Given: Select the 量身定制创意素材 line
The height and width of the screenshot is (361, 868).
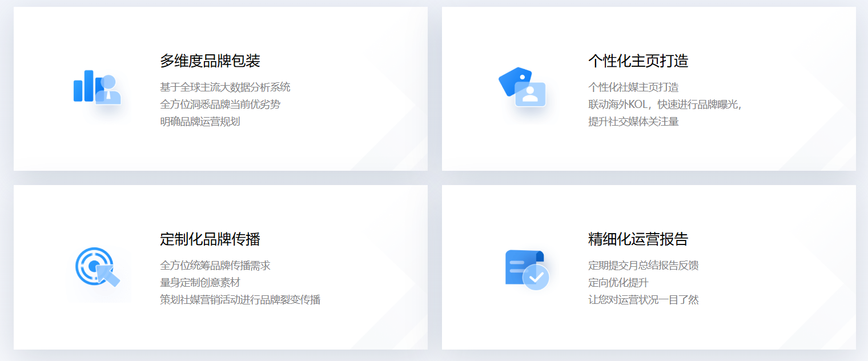Looking at the screenshot, I should [200, 283].
